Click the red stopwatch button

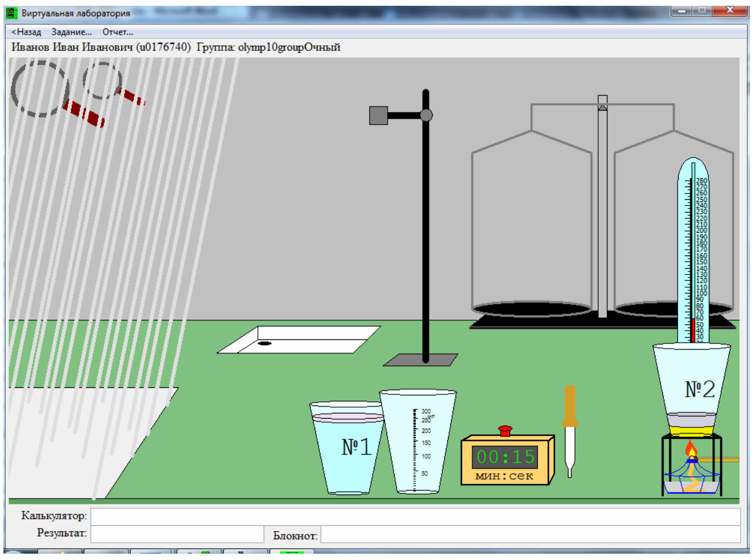coord(505,430)
